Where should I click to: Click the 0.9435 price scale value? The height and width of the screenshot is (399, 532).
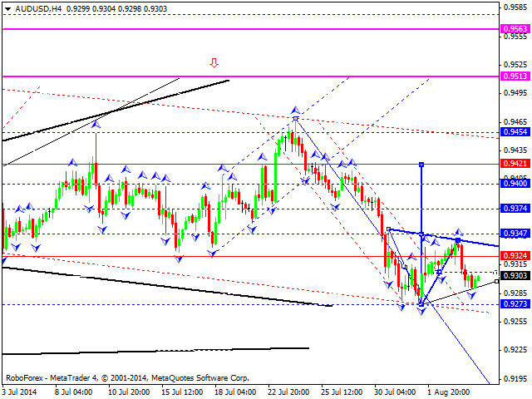click(x=515, y=150)
